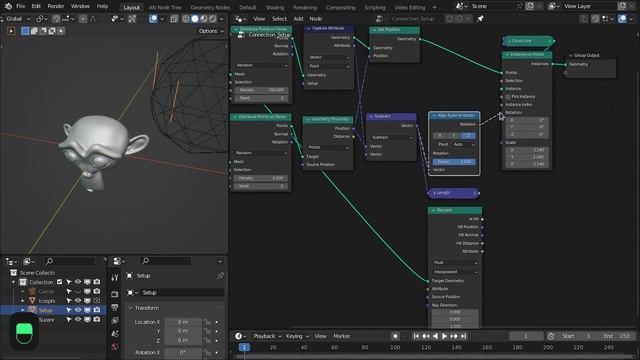Click the Blender logo icon

pyautogui.click(x=8, y=6)
